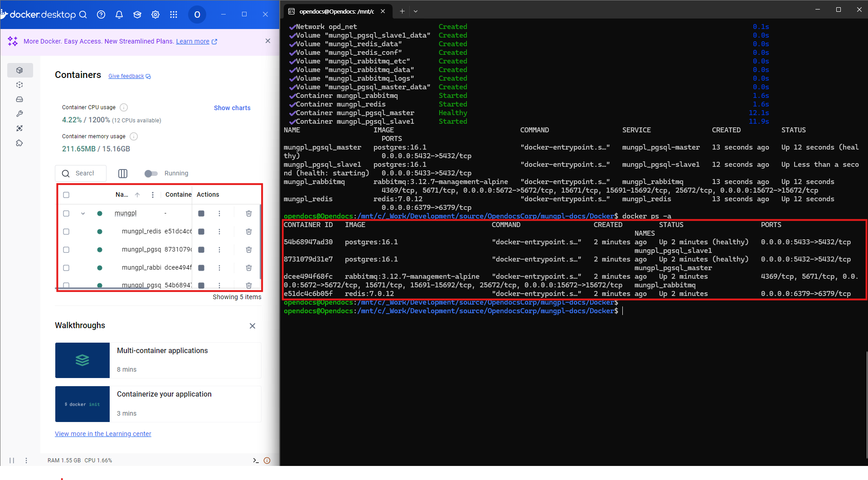Open terminal new tab dropdown arrow
Screen dimensions: 868x480
coord(416,11)
